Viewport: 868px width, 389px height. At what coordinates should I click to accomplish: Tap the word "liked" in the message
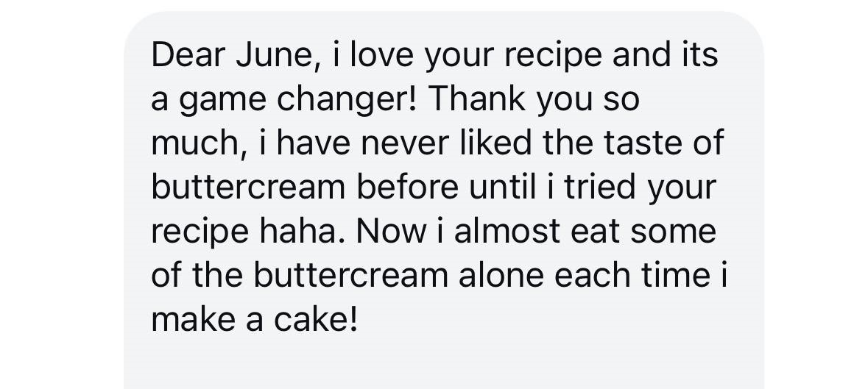click(497, 143)
